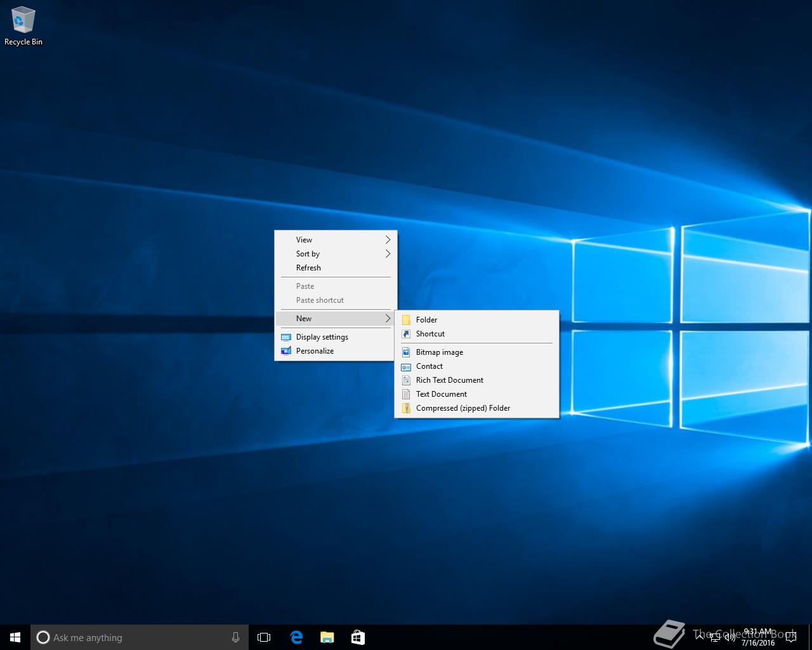Click the Personalize menu icon
812x650 pixels.
(x=286, y=351)
